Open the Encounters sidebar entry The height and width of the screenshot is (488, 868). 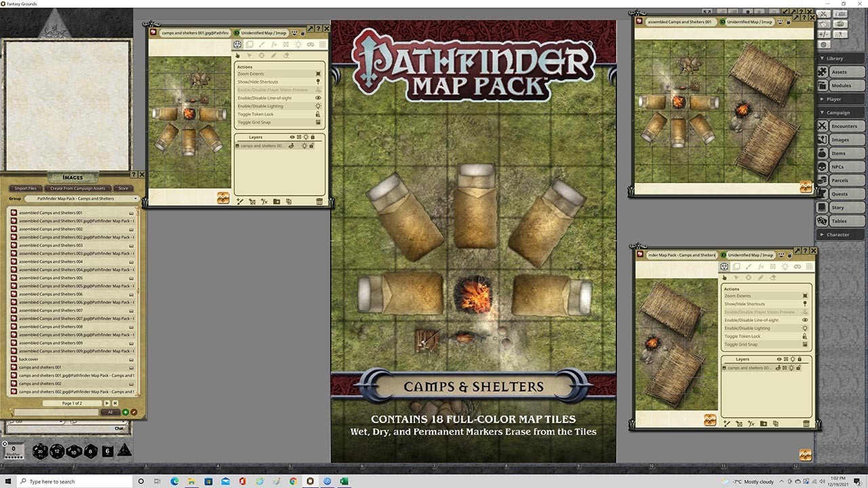(841, 126)
